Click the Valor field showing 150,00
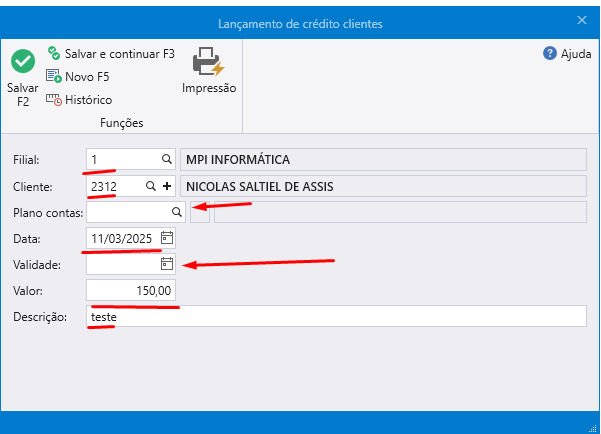601x434 pixels. (131, 290)
